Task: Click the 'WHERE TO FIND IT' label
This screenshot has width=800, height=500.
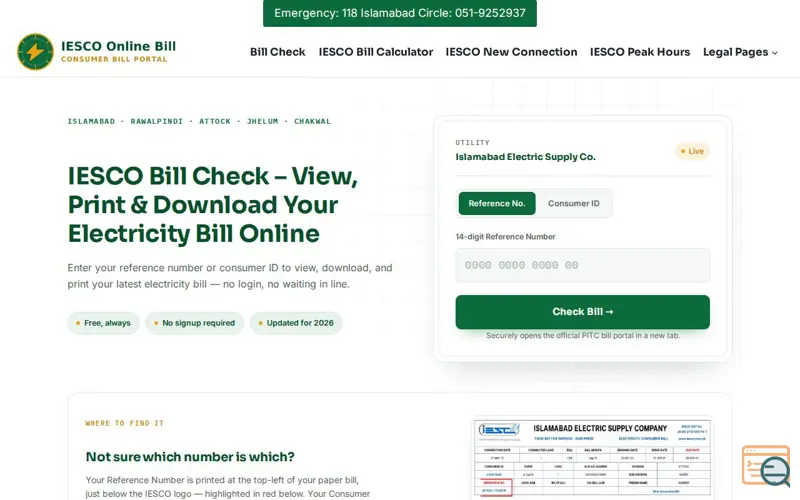Action: point(124,423)
